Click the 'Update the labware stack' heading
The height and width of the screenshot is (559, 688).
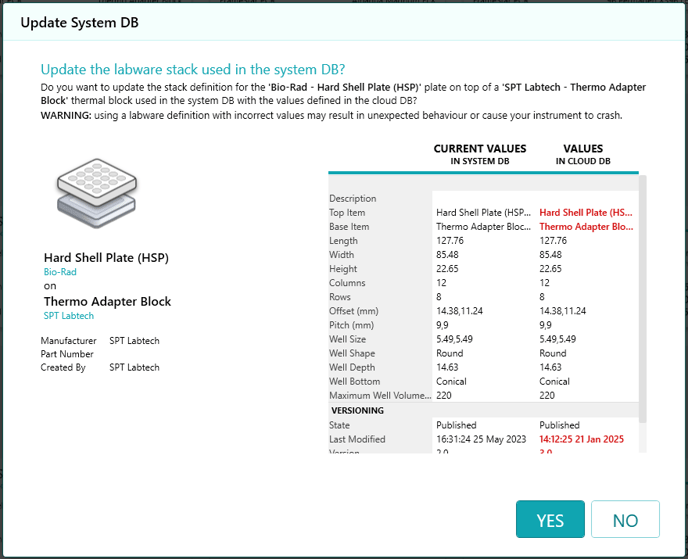click(x=193, y=69)
